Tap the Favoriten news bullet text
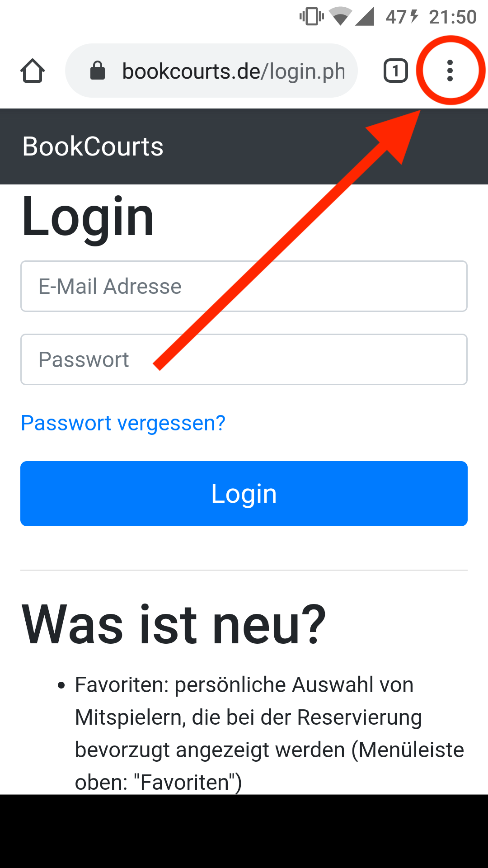The image size is (488, 868). 269,733
